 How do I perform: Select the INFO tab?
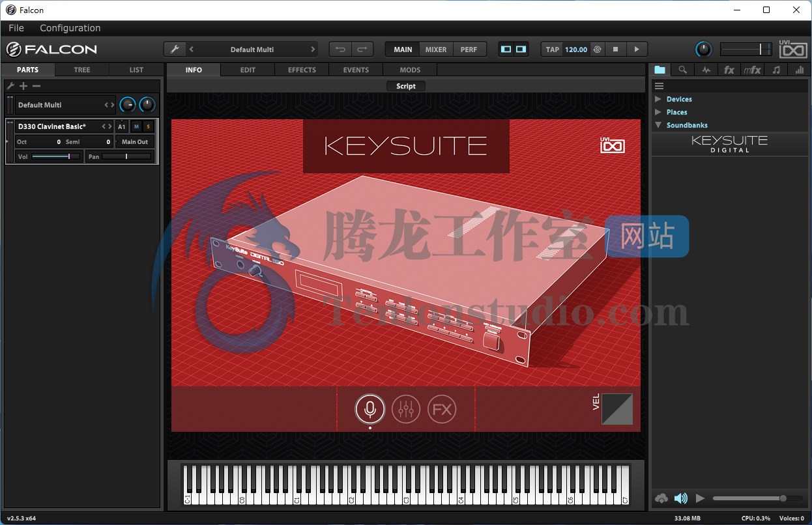(194, 70)
